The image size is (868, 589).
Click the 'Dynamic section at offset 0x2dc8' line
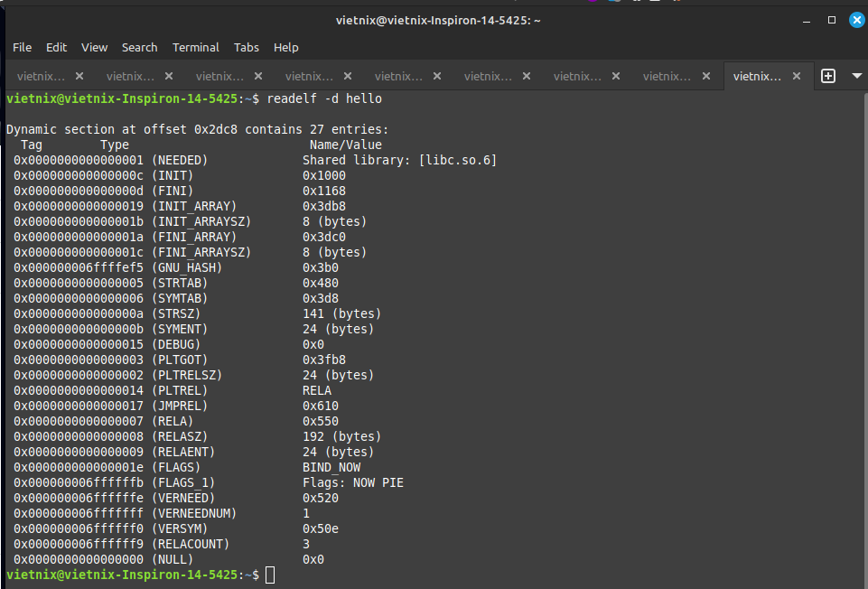pyautogui.click(x=198, y=129)
